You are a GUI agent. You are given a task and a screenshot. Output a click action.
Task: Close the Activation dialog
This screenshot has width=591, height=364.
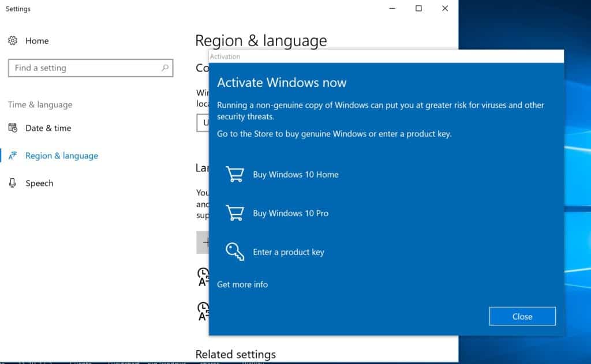(522, 316)
